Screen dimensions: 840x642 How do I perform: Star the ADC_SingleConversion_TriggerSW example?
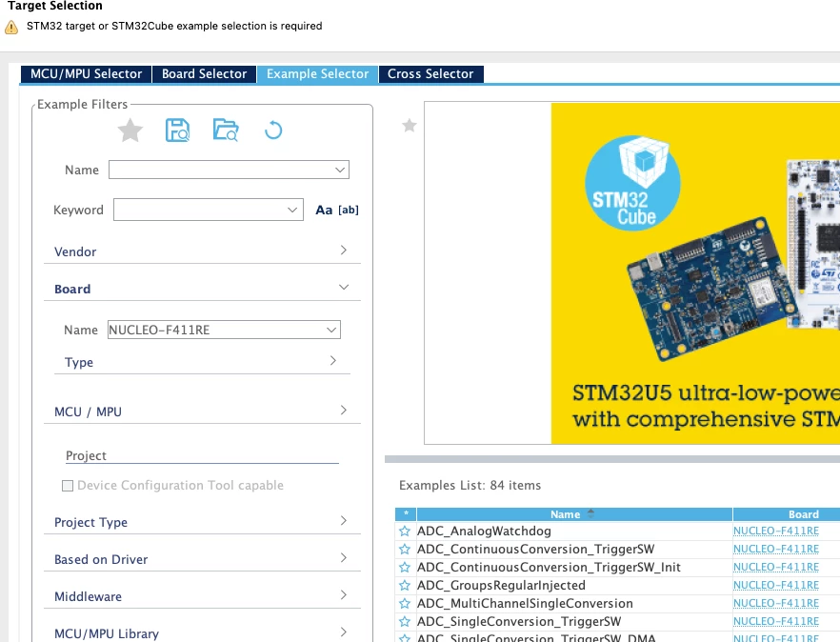click(x=405, y=622)
